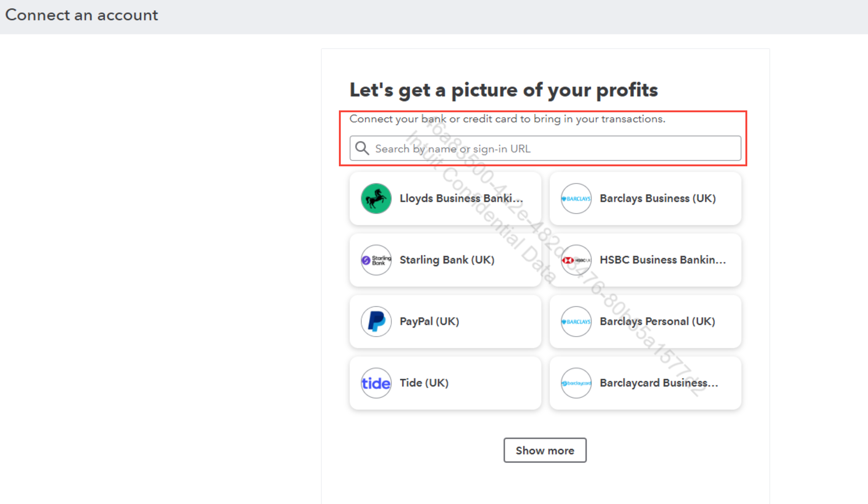Select the 'Tide (UK)' label

coord(424,383)
